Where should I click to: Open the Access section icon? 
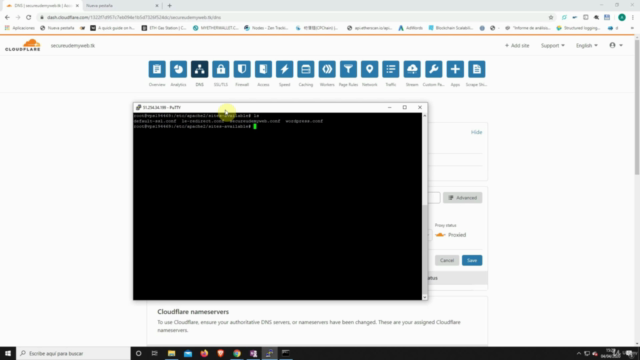(x=263, y=69)
